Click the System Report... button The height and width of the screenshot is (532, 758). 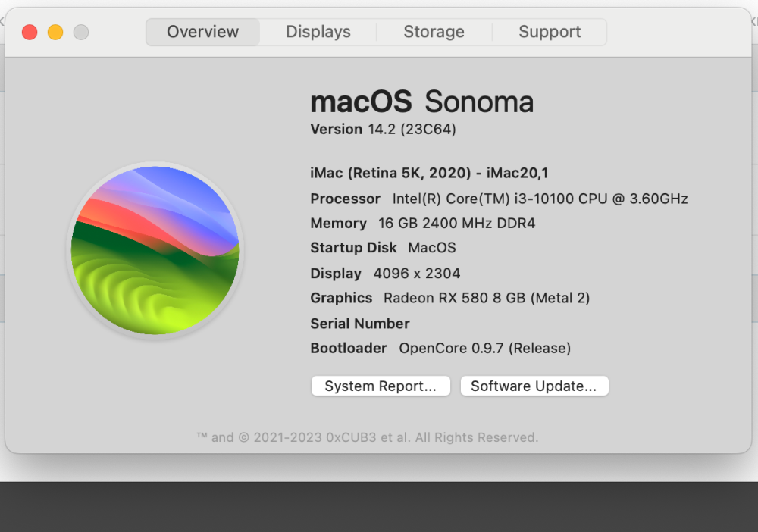(381, 386)
